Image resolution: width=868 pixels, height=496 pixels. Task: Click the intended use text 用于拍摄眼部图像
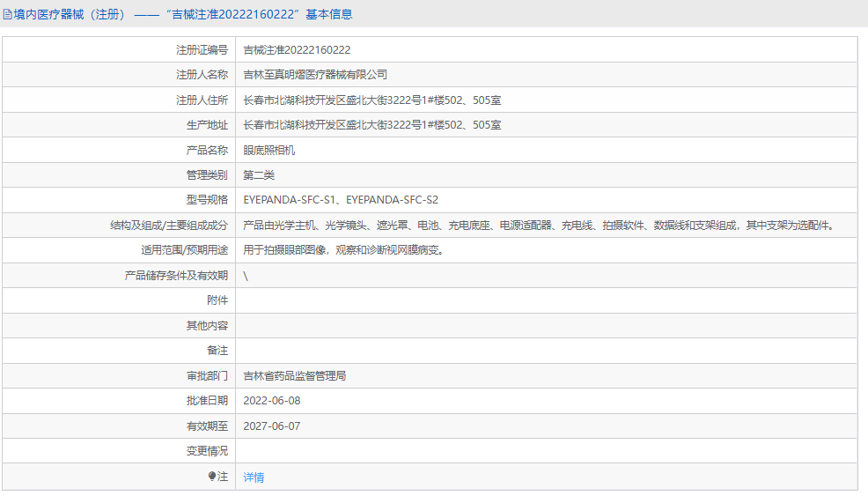click(x=344, y=250)
